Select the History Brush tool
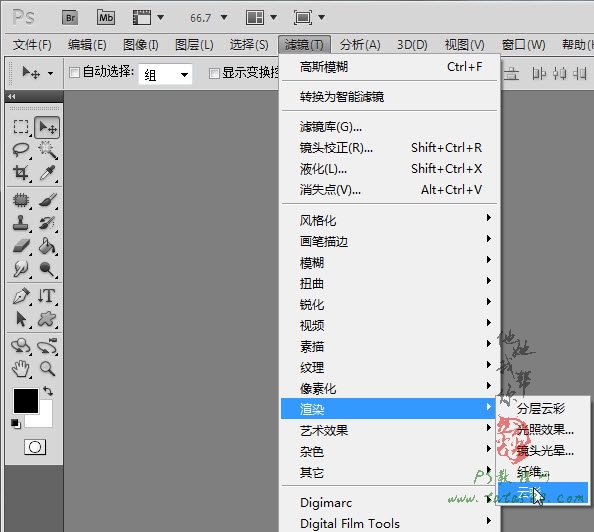The width and height of the screenshot is (594, 532). coord(47,223)
